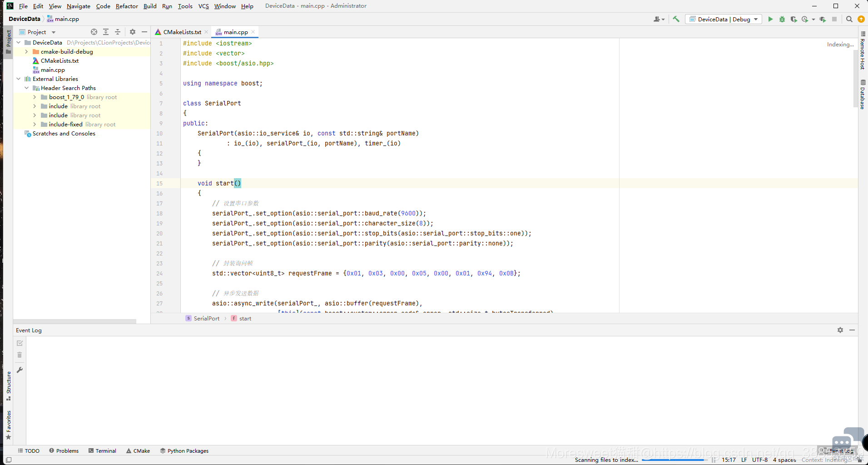Switch to the CMakeLists.txt tab
Image resolution: width=868 pixels, height=465 pixels.
[x=182, y=32]
